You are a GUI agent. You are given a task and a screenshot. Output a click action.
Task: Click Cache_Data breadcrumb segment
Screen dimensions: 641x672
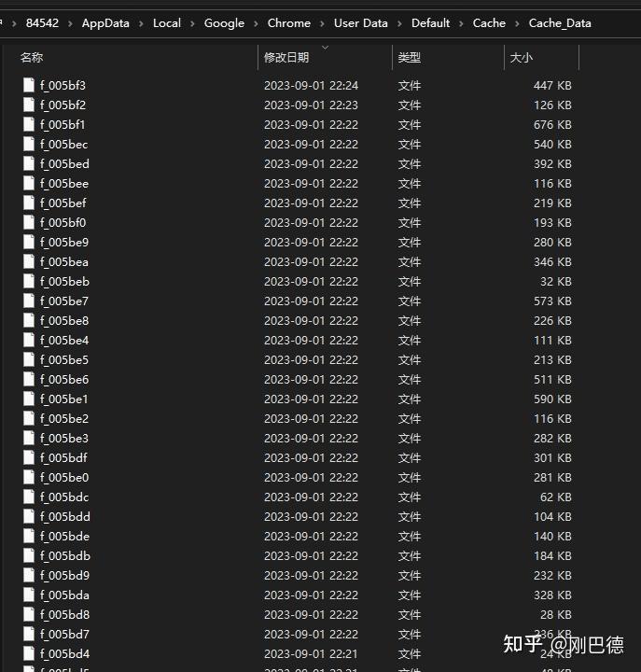pyautogui.click(x=560, y=23)
